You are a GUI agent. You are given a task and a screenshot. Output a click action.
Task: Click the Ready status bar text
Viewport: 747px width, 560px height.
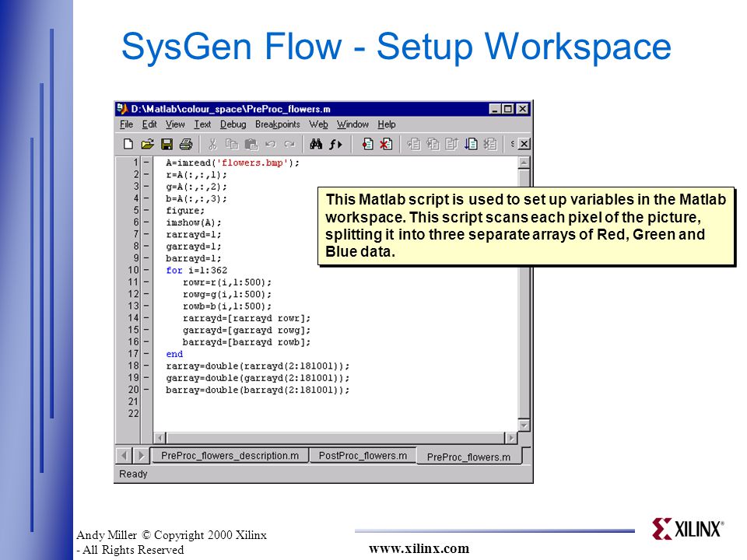coord(133,474)
